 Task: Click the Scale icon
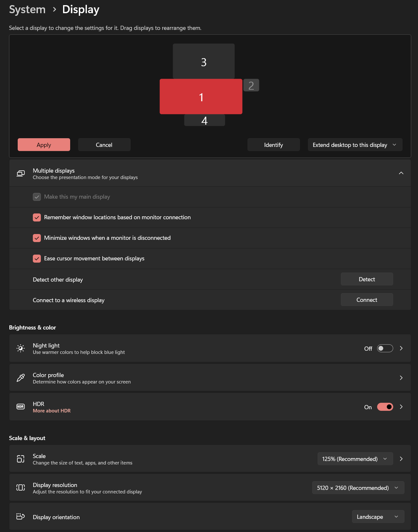21,459
